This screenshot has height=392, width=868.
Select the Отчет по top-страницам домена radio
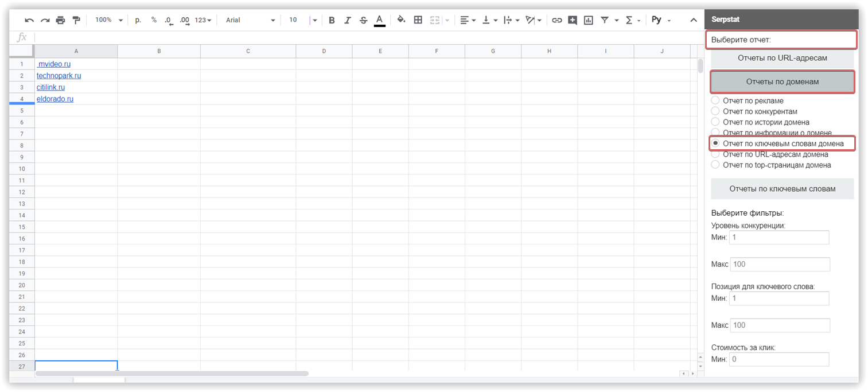coord(715,165)
